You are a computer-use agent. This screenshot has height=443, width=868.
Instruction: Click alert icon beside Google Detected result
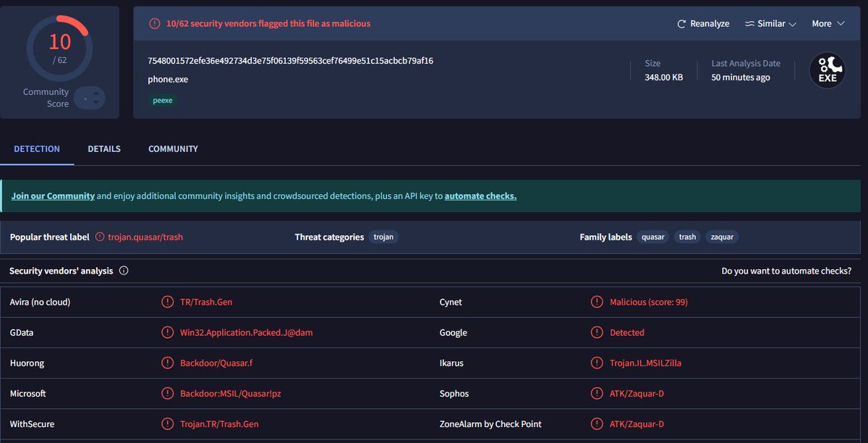tap(597, 332)
